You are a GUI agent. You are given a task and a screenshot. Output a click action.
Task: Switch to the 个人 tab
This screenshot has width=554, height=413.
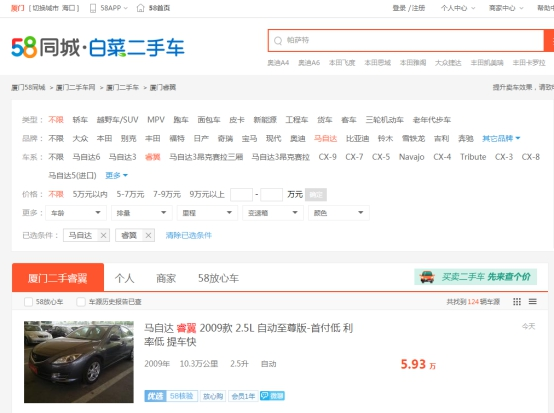click(124, 278)
